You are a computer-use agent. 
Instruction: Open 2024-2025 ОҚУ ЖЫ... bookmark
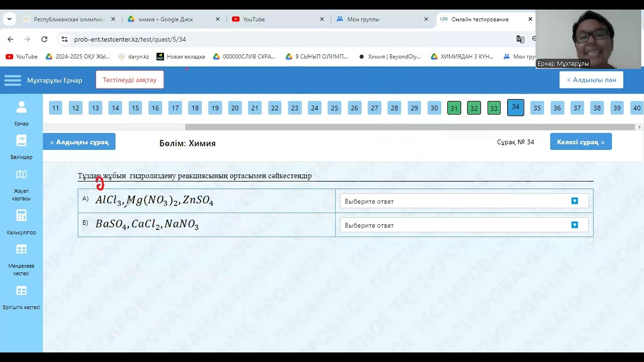tap(77, 57)
